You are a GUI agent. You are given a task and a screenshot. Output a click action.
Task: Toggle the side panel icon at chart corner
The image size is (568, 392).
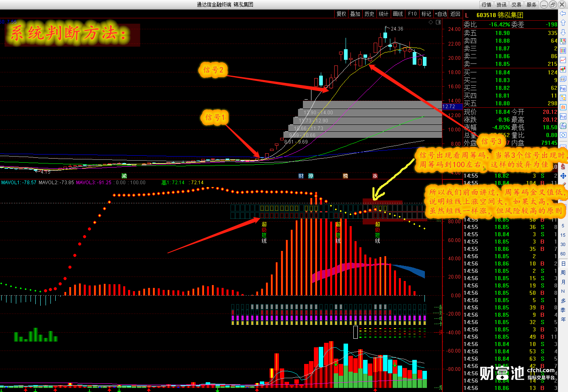[x=438, y=22]
